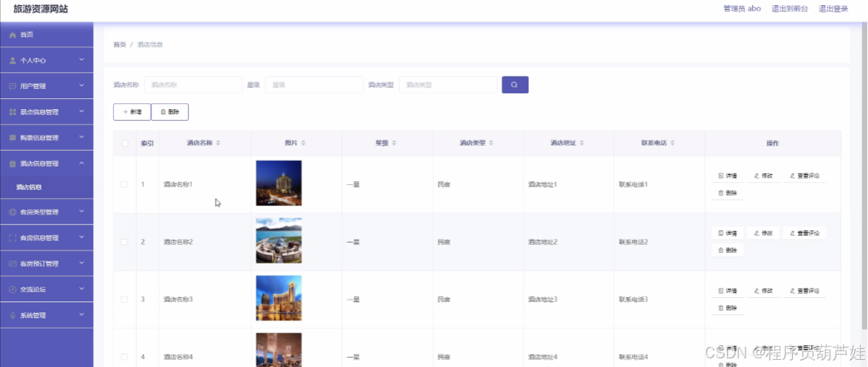The width and height of the screenshot is (868, 367).
Task: Open 详情 for 酒店名称2 row
Action: pyautogui.click(x=727, y=233)
